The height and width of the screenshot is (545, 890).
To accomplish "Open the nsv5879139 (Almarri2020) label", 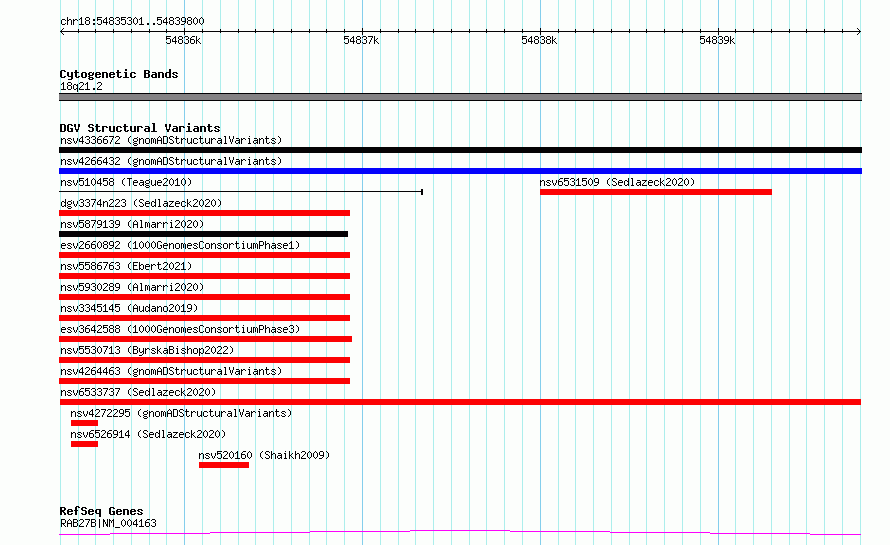I will tap(132, 224).
